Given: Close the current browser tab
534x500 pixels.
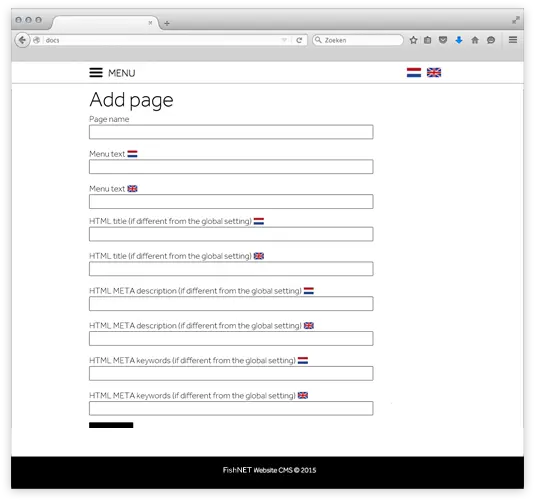Looking at the screenshot, I should 150,23.
